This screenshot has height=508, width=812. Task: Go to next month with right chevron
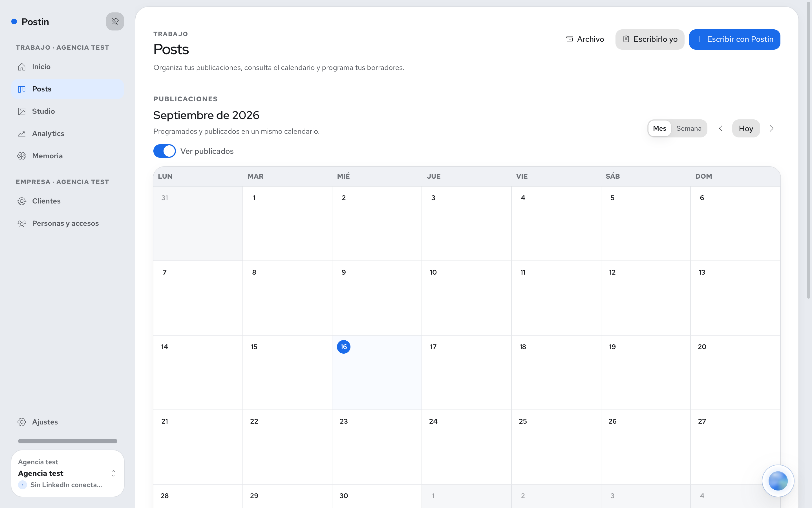point(771,128)
